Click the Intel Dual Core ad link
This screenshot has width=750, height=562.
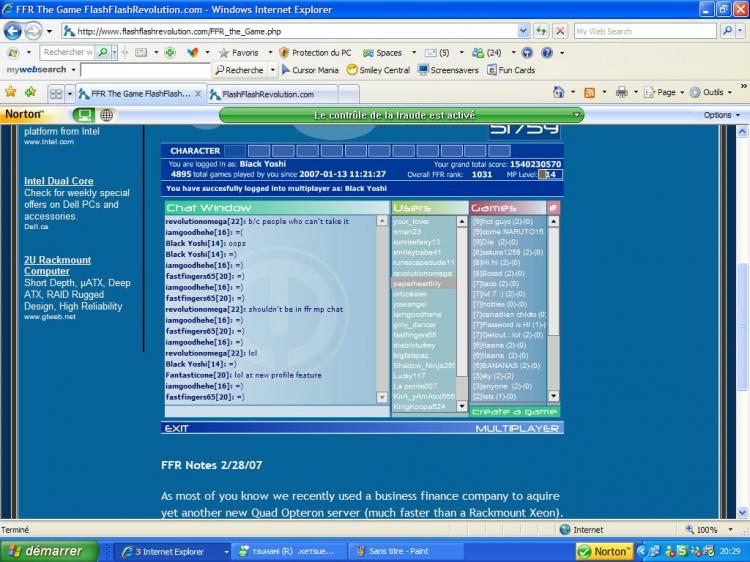pyautogui.click(x=58, y=181)
